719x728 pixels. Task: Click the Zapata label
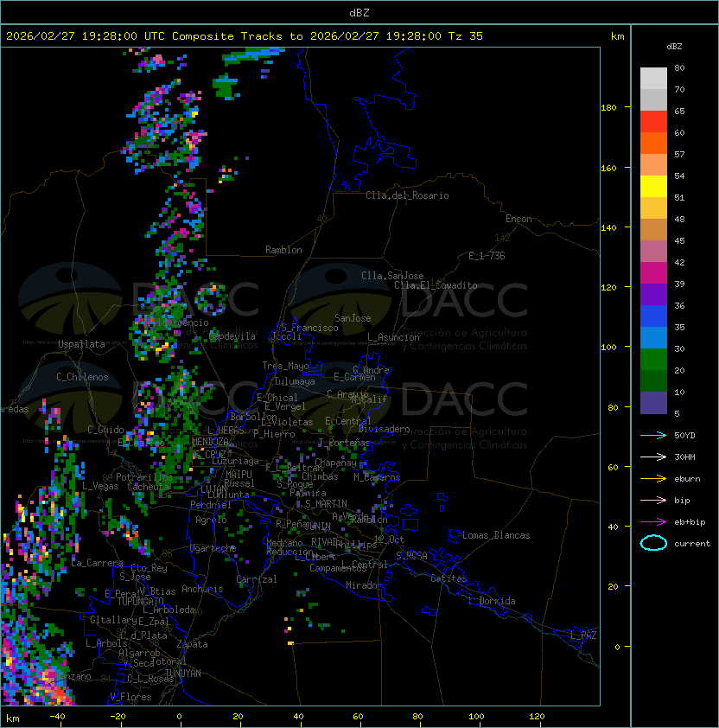click(x=192, y=644)
